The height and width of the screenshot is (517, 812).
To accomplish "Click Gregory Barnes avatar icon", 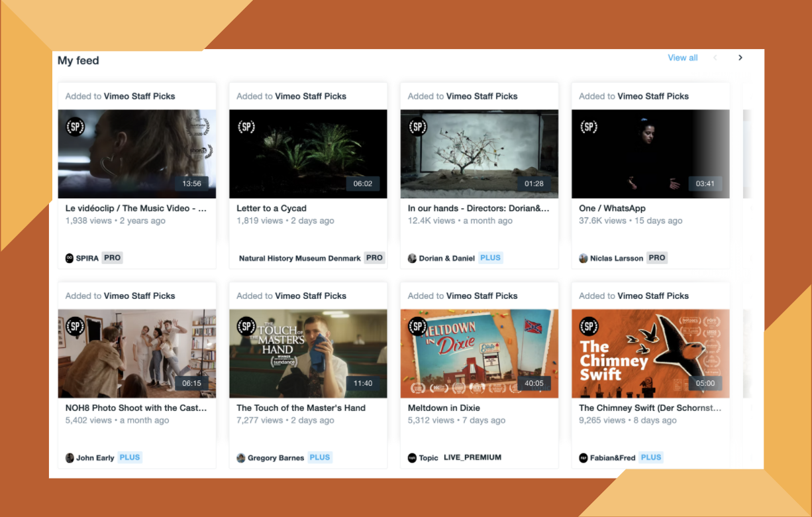I will (241, 457).
